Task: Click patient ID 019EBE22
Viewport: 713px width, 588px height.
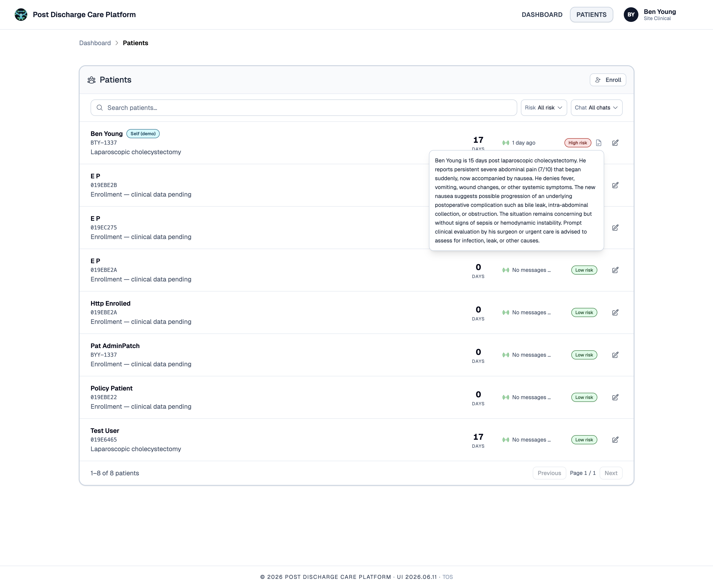Action: 104,397
